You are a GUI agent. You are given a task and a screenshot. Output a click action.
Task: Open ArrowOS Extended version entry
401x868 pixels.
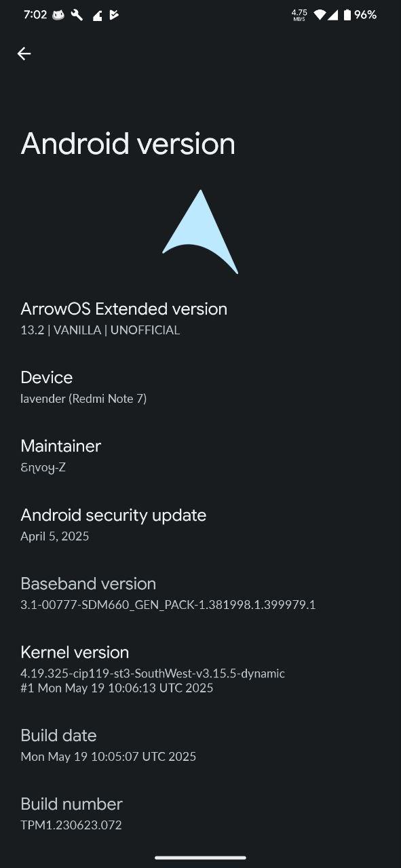[200, 319]
